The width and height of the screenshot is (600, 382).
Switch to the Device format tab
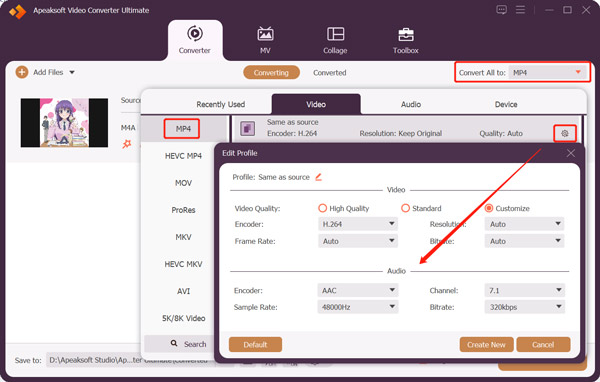pyautogui.click(x=506, y=104)
